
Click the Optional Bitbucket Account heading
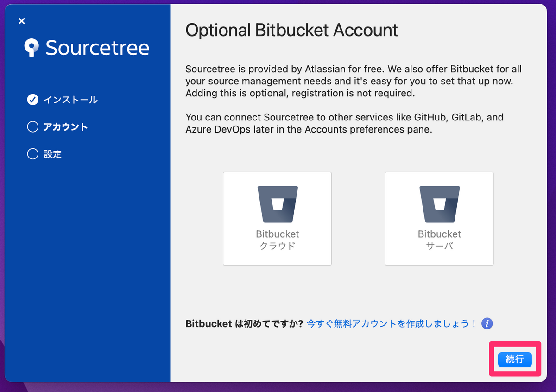[291, 30]
